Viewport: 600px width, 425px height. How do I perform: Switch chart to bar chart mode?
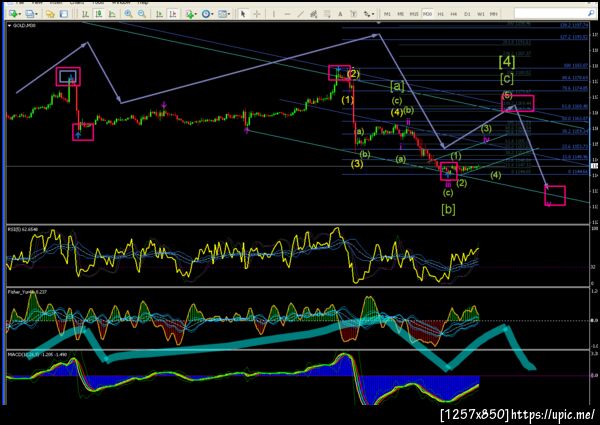(x=85, y=14)
